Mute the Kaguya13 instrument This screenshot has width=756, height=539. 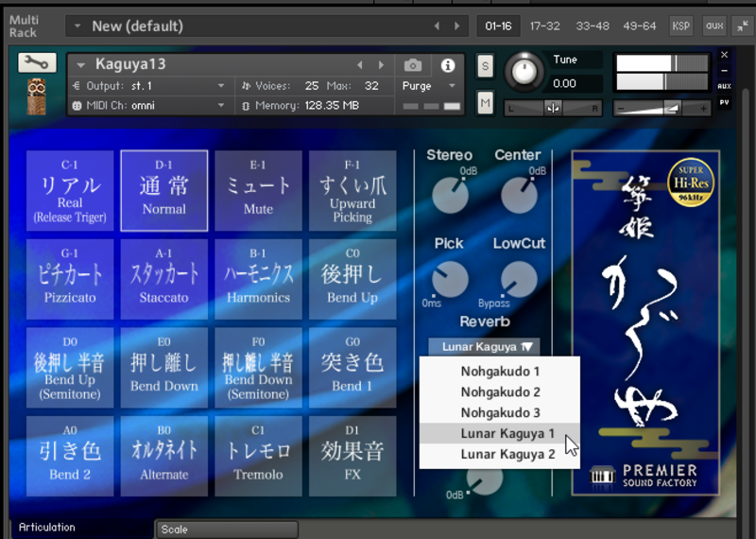[x=486, y=102]
